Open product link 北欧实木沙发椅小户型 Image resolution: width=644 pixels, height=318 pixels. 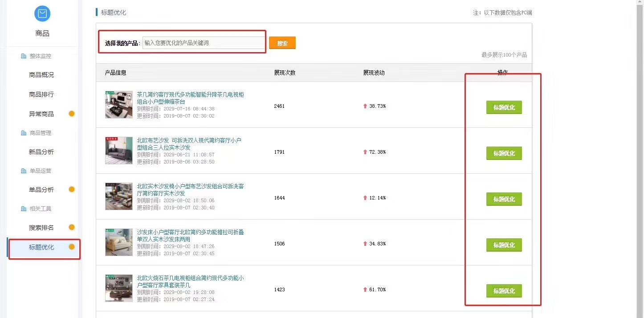tap(190, 190)
